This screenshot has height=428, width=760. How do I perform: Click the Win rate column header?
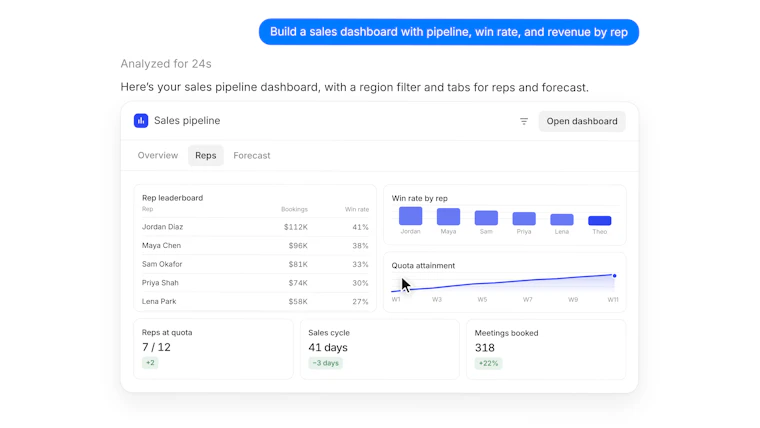pyautogui.click(x=357, y=209)
